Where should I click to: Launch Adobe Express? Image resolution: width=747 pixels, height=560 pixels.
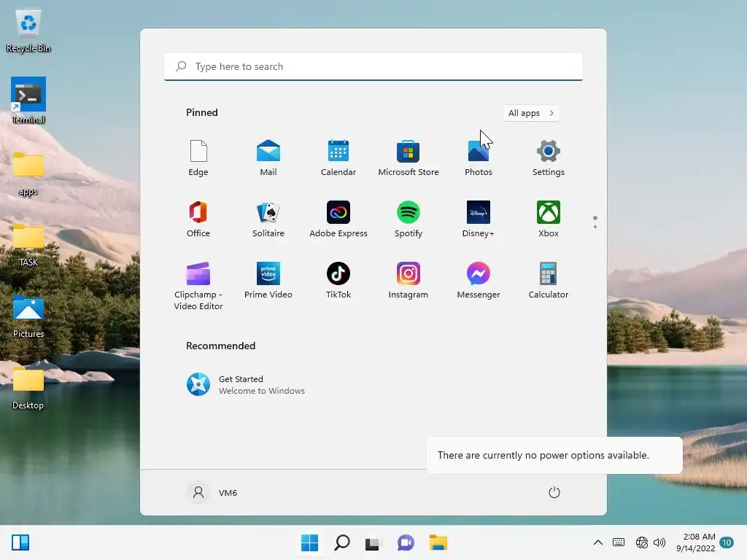click(338, 219)
